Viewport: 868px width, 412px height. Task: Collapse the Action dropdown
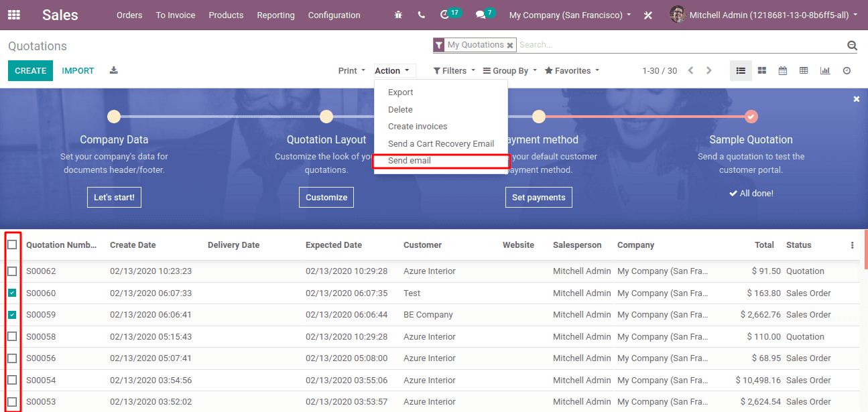point(395,70)
